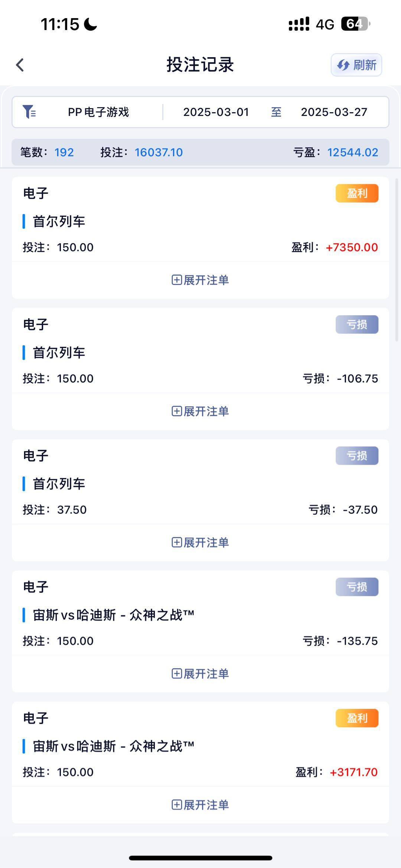Screen dimensions: 401x868
Task: Open the PP电子游戏 game type dropdown
Action: [98, 112]
